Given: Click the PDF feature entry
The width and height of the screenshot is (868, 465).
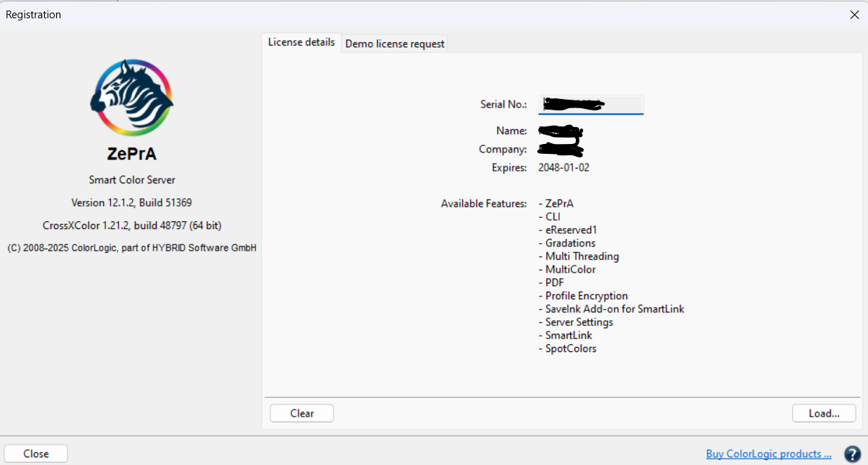Looking at the screenshot, I should click(551, 282).
